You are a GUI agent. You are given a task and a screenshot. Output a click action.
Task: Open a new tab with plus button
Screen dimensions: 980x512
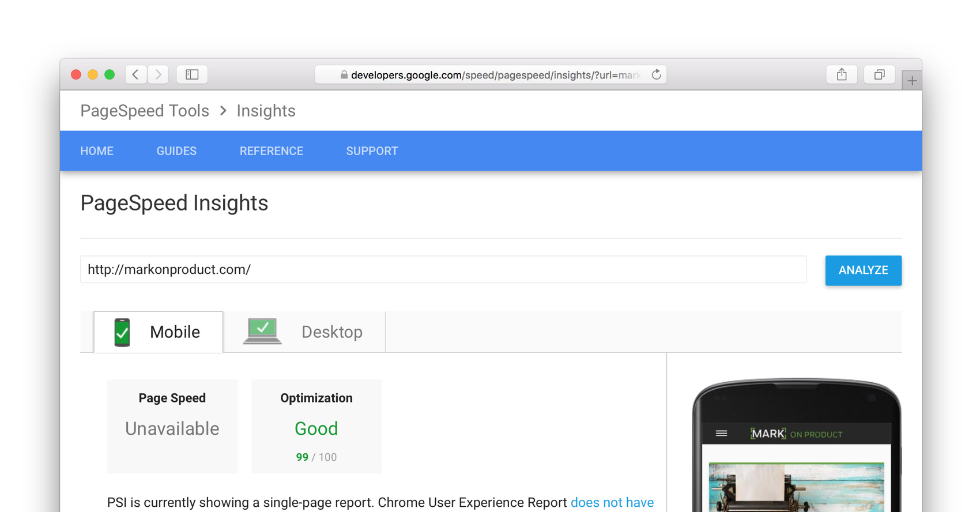(x=912, y=81)
